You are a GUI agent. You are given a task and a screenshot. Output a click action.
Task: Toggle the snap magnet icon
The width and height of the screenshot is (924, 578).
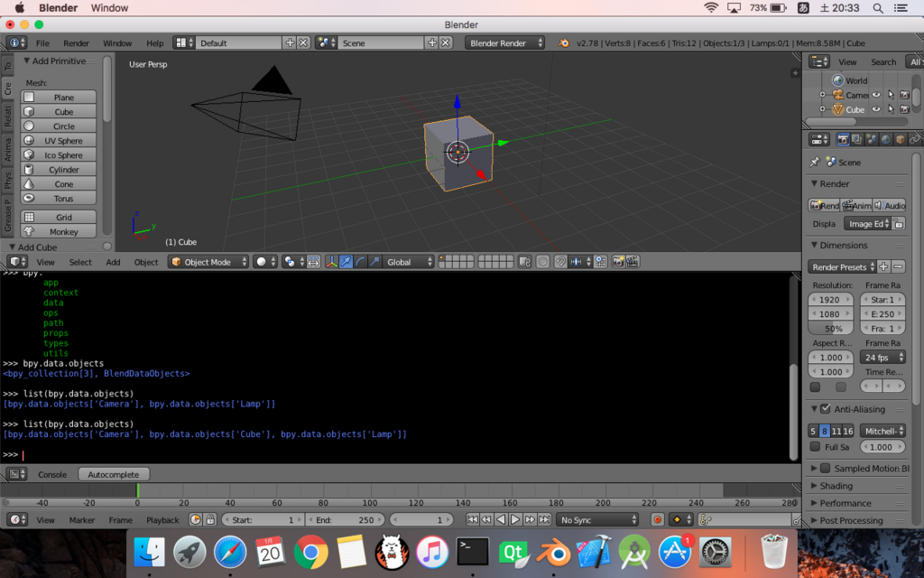click(560, 262)
